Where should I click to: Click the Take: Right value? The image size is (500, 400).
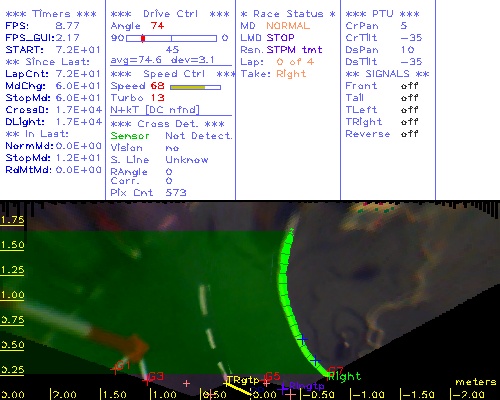click(x=291, y=74)
